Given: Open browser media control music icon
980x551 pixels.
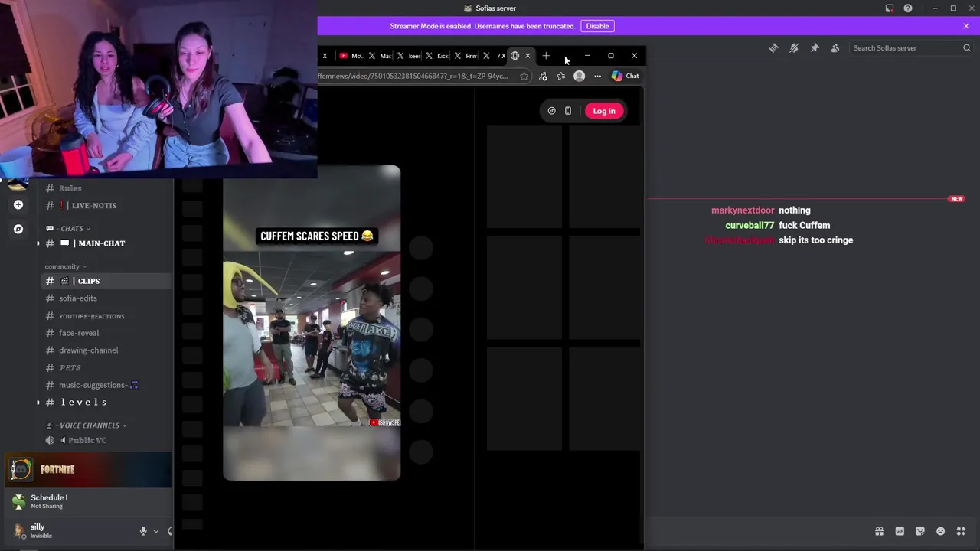Looking at the screenshot, I should [543, 77].
